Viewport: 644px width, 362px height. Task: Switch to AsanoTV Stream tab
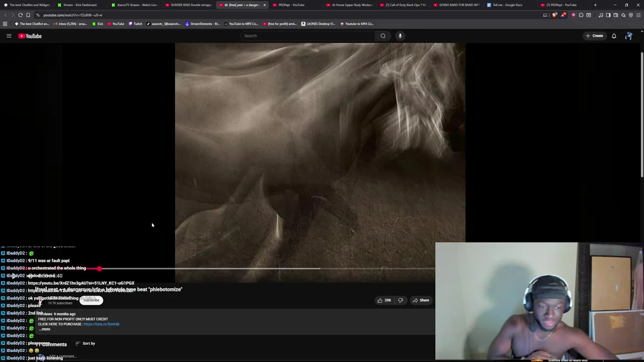tap(134, 5)
